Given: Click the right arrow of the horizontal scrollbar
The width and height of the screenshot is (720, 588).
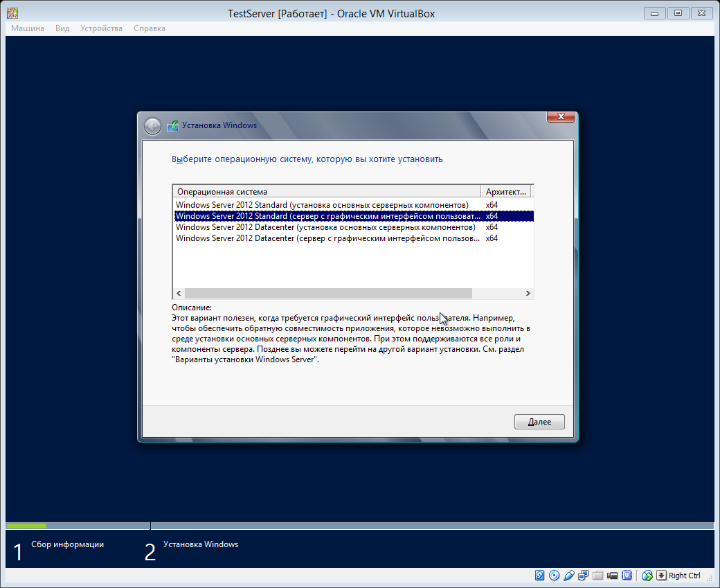Looking at the screenshot, I should [x=528, y=293].
